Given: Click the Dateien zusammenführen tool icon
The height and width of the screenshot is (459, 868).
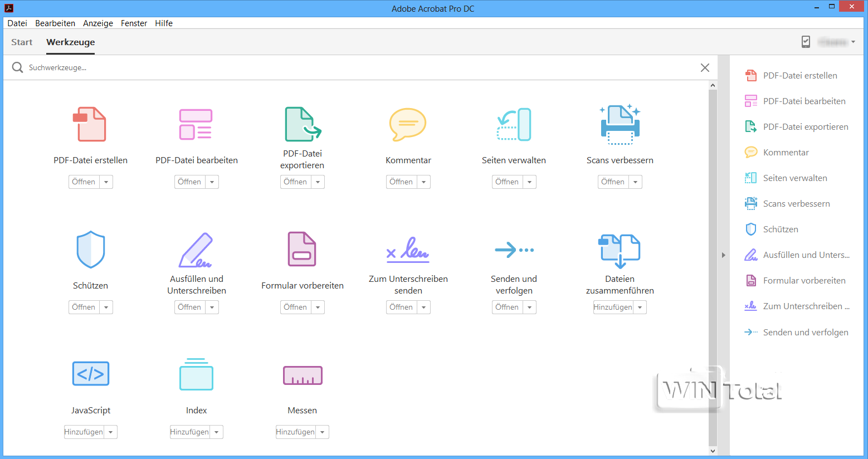Looking at the screenshot, I should click(620, 251).
